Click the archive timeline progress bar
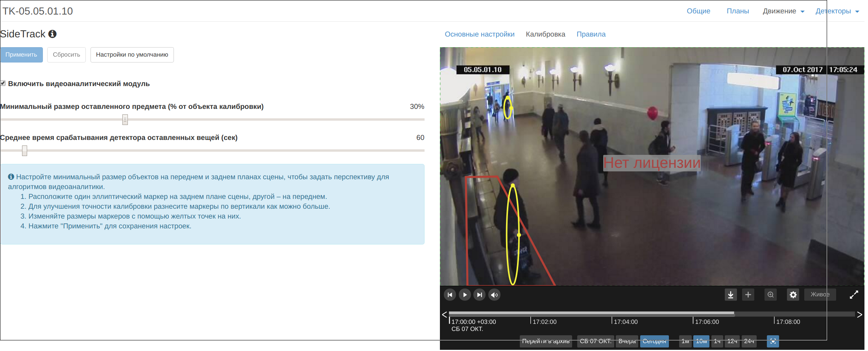The height and width of the screenshot is (351, 868). pyautogui.click(x=652, y=314)
